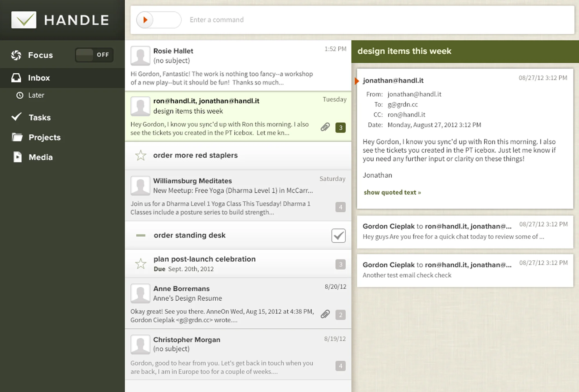Screen dimensions: 579x392
Task: Click the green 3 count badge
Action: (x=340, y=128)
